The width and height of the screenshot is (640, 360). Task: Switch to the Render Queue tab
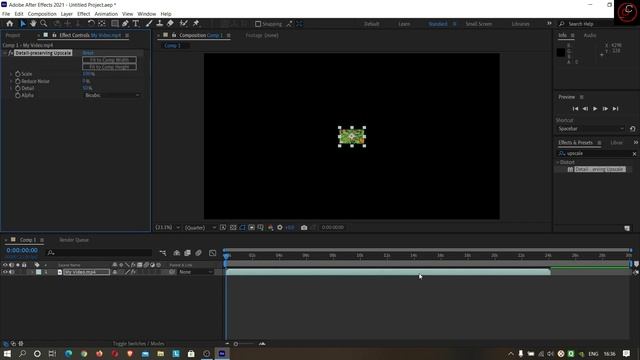click(74, 240)
